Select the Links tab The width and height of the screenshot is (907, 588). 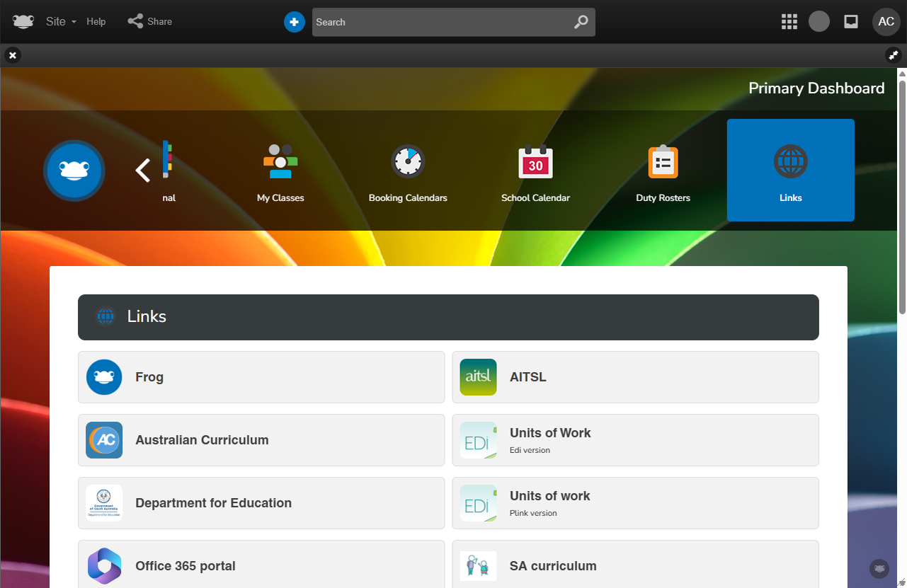click(x=790, y=171)
